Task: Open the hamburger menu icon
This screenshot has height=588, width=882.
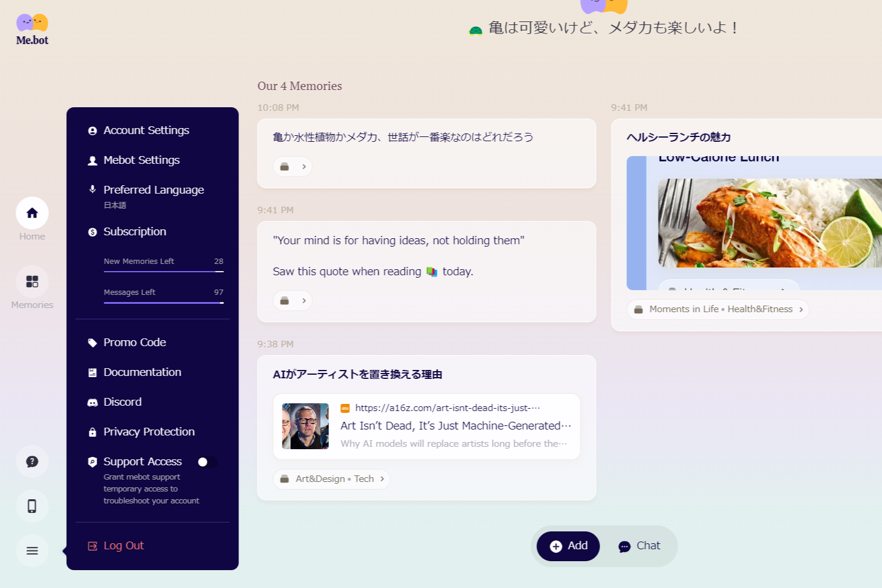Action: (32, 550)
